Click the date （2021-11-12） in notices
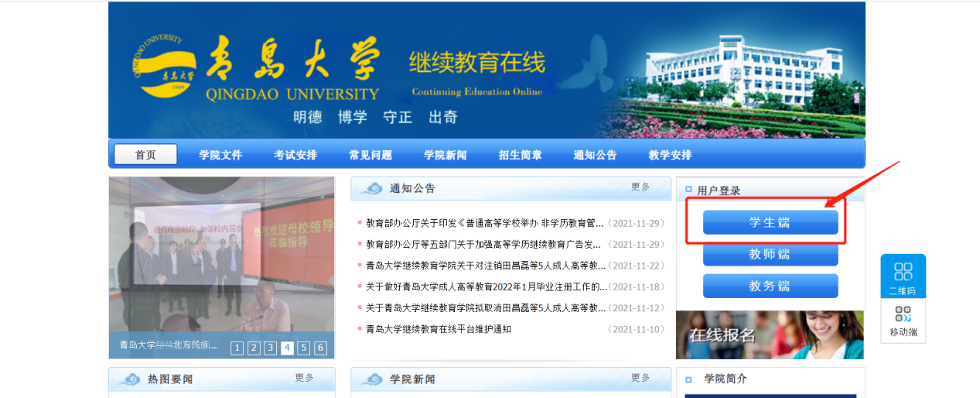 (636, 308)
